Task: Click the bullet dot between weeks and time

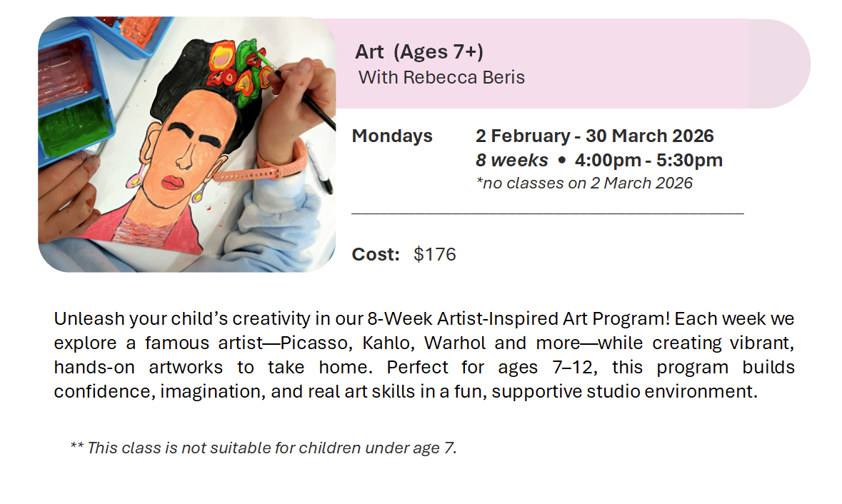Action: pyautogui.click(x=562, y=161)
